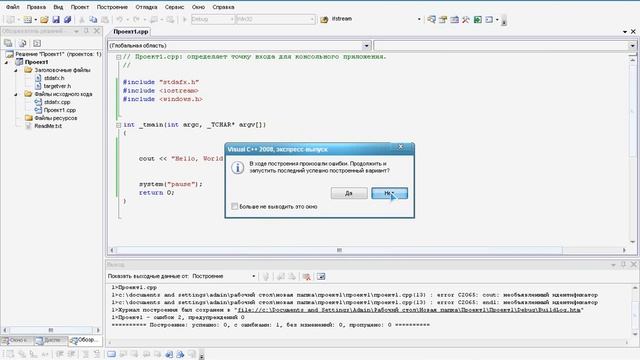This screenshot has height=360, width=640.
Task: Click the Нет button in dialog
Action: pyautogui.click(x=389, y=193)
